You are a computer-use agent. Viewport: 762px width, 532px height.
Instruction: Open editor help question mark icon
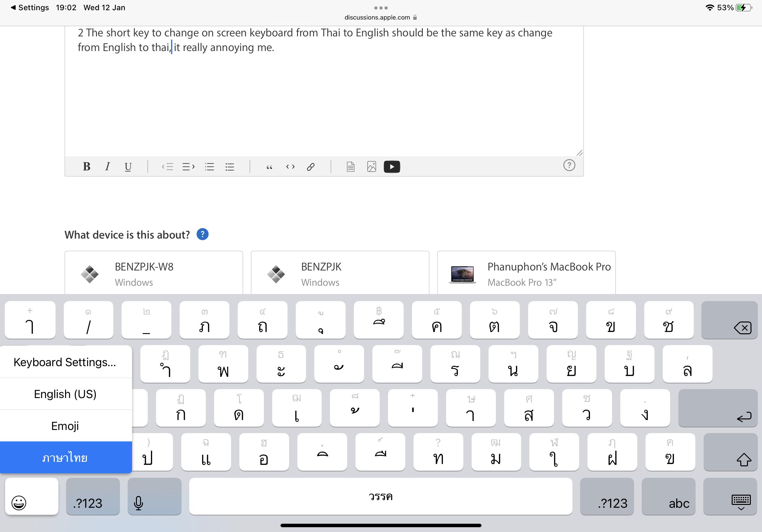pos(569,165)
